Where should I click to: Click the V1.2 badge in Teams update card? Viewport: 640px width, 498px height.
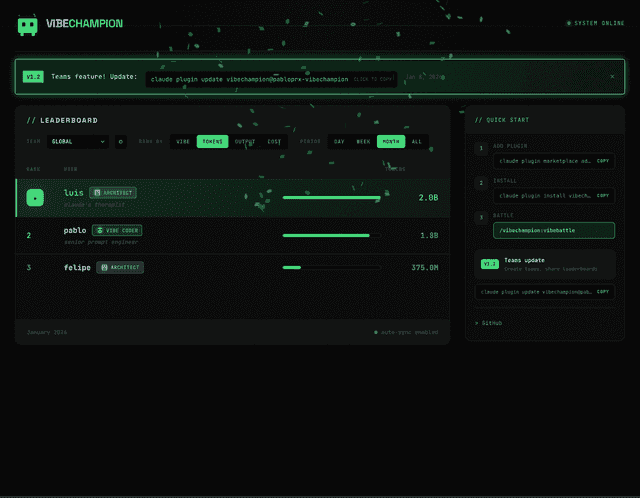(489, 264)
